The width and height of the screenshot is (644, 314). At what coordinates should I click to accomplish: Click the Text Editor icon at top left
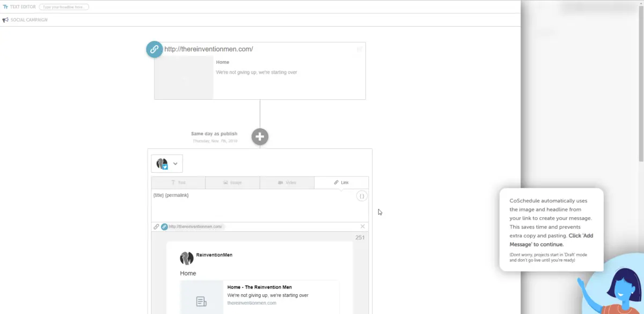(5, 7)
